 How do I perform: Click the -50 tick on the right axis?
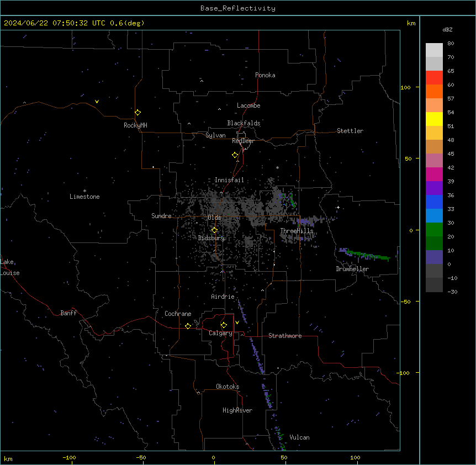click(405, 302)
